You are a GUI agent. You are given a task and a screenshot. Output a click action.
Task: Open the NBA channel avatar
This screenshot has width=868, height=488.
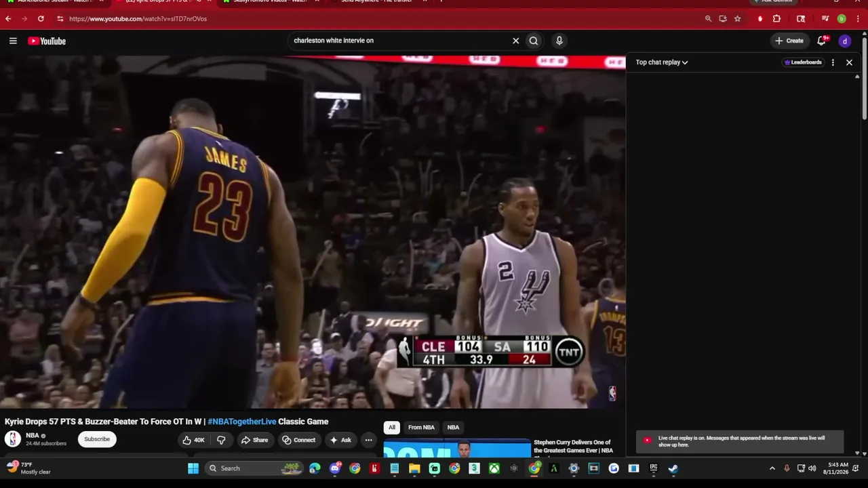click(x=13, y=439)
